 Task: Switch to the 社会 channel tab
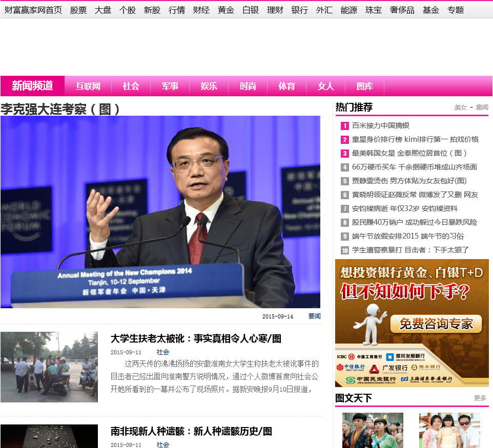[131, 86]
